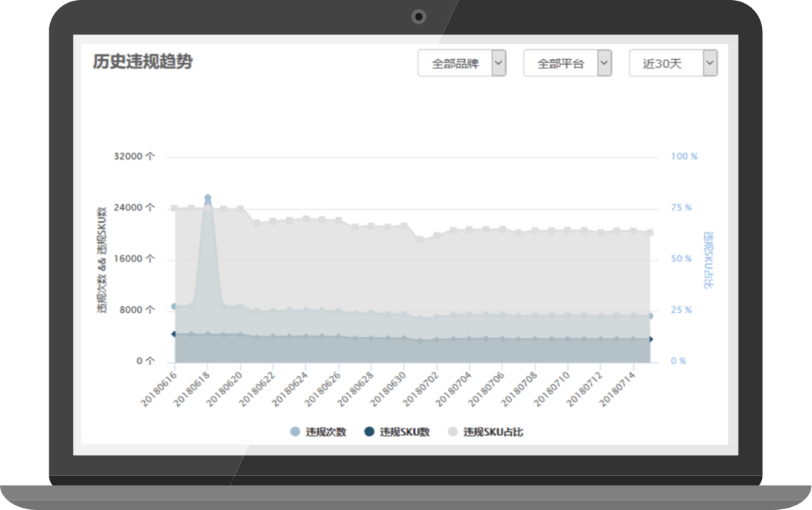Click the 违规次数 peak point at 20180618
Viewport: 812px width, 510px height.
point(207,198)
